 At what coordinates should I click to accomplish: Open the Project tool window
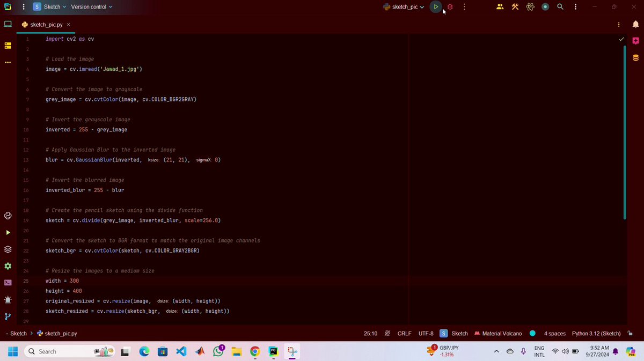8,24
